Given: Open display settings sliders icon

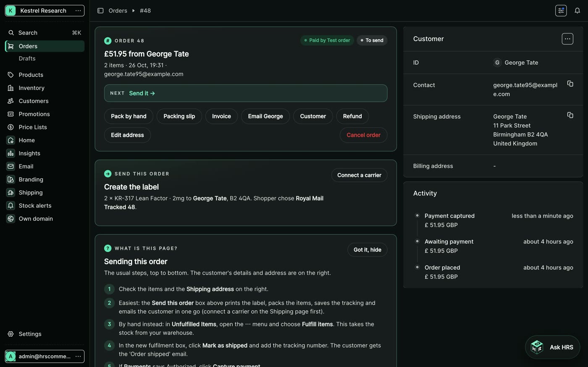Looking at the screenshot, I should tap(561, 10).
